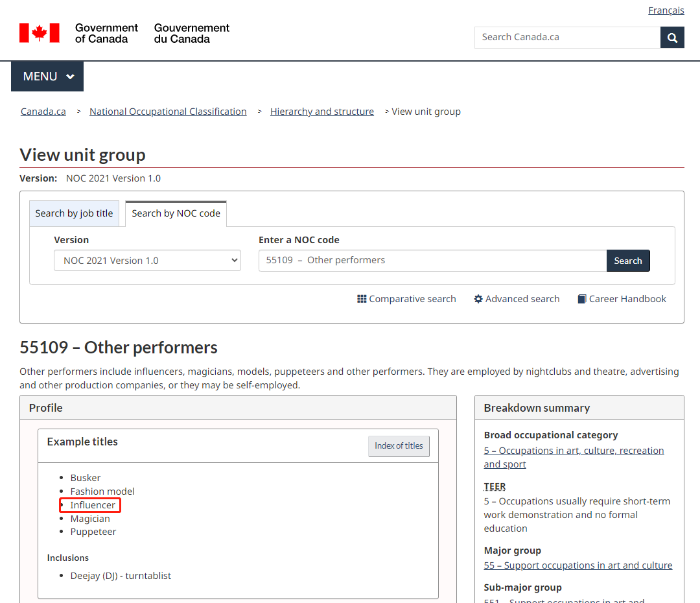Open Comparative search grid icon link
The height and width of the screenshot is (603, 700).
click(406, 299)
